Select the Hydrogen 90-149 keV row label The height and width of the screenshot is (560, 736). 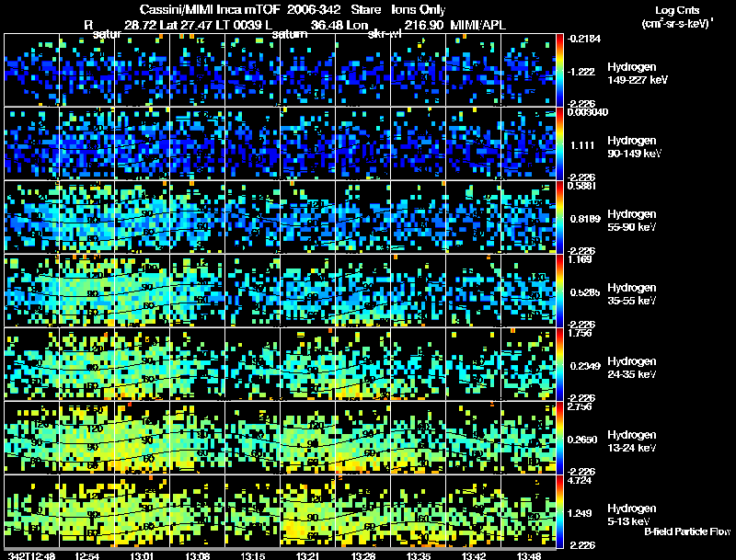point(634,147)
